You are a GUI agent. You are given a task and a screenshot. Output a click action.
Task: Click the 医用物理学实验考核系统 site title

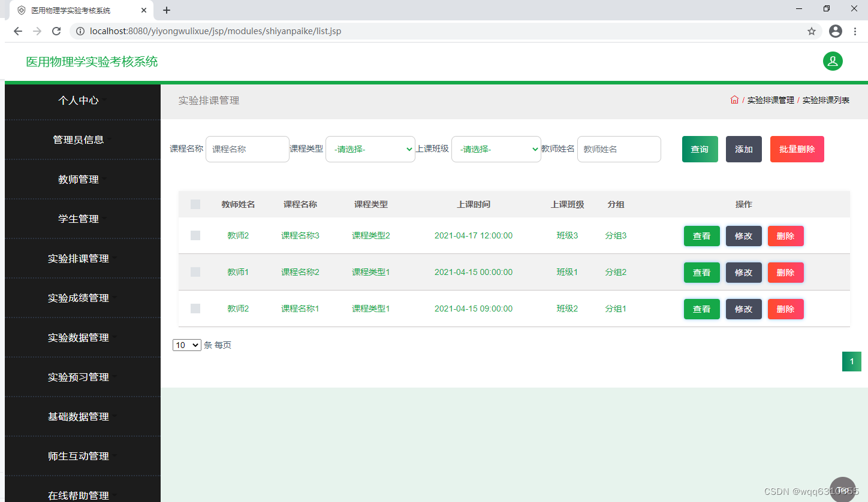[x=92, y=62]
